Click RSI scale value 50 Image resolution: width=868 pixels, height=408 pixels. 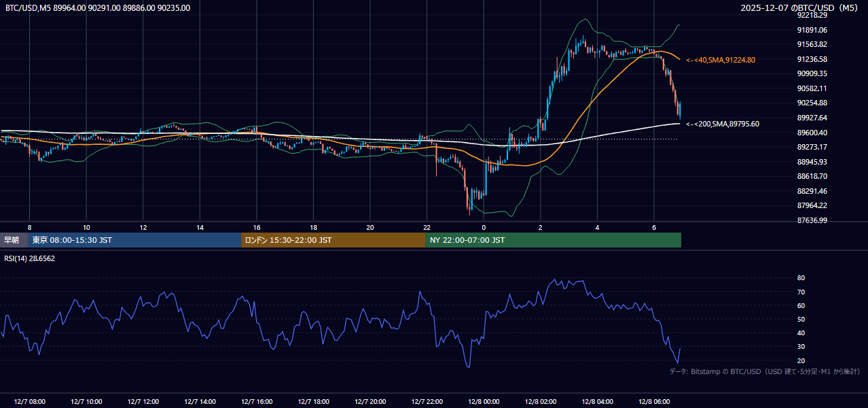click(801, 319)
